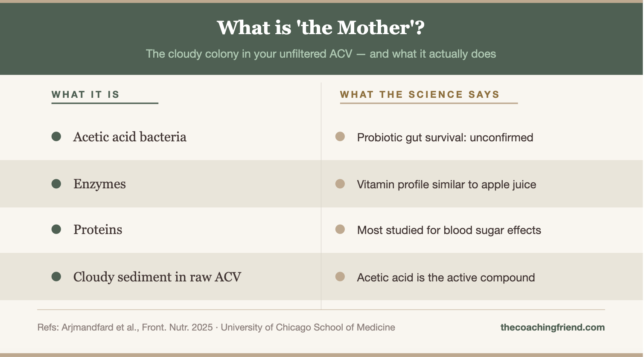Click the tan bullet beside Most studied text
Screen dimensions: 644x357
(340, 229)
